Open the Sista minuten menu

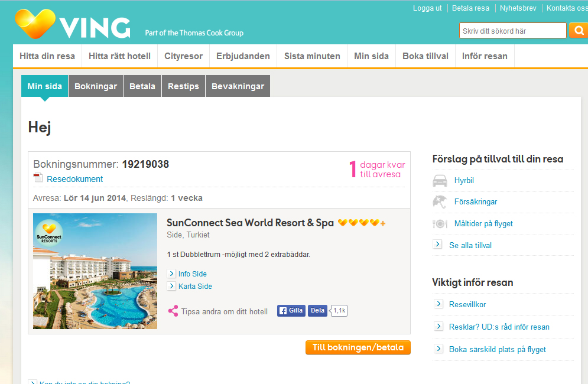[x=312, y=56]
